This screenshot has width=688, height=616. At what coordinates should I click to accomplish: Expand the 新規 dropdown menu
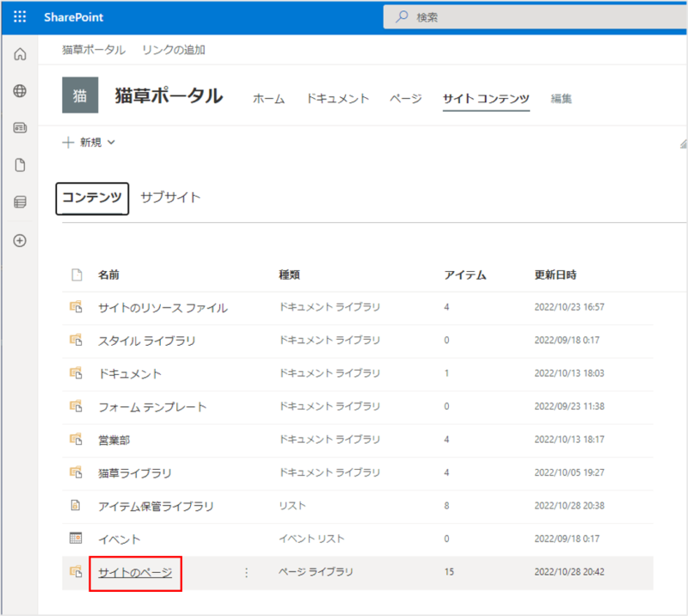(x=89, y=143)
